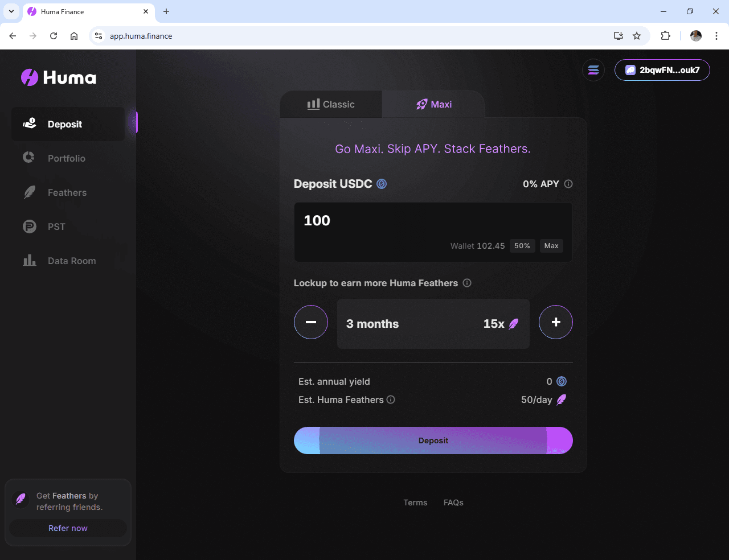
Task: Open the tab search dropdown arrow
Action: click(11, 11)
